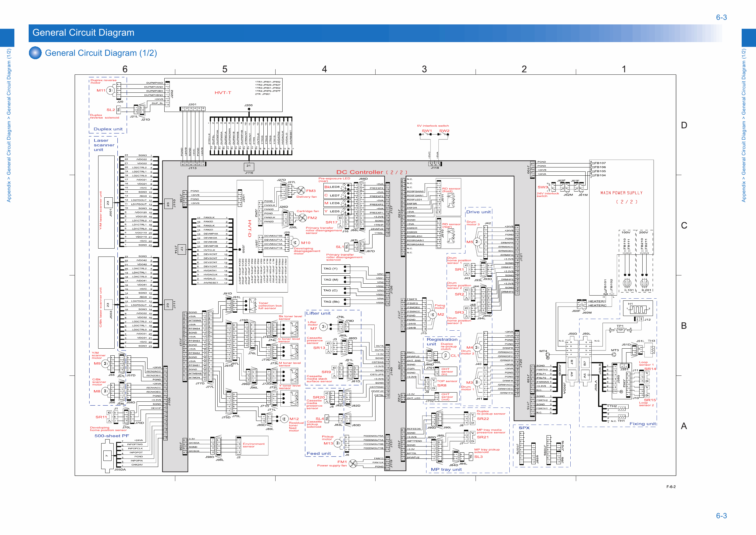
Task: Click the 'TAG (Y)' box
Action: (x=335, y=269)
